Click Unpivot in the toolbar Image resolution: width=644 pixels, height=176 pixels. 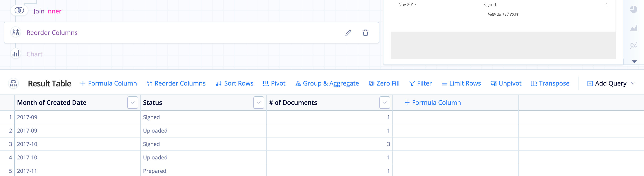pos(506,83)
